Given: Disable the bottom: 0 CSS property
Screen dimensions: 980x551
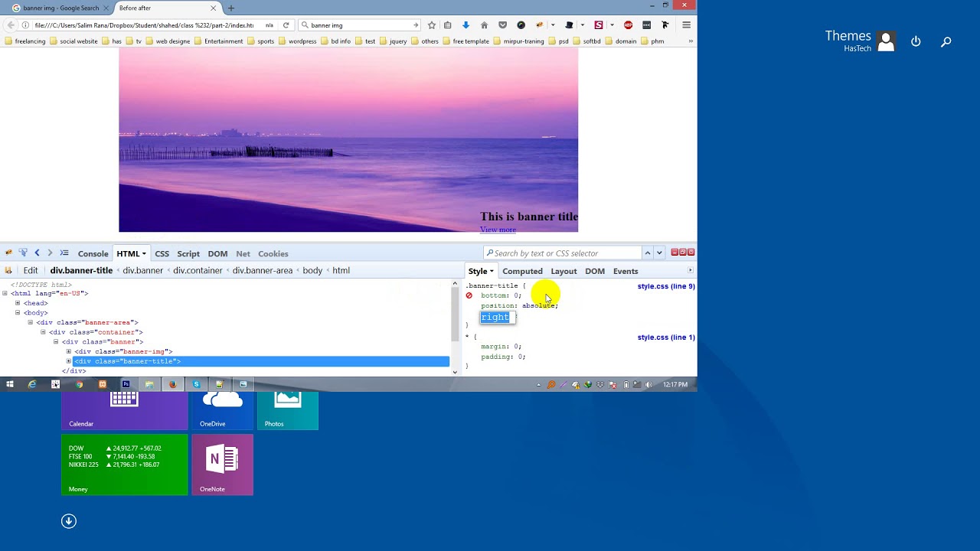Looking at the screenshot, I should point(469,295).
